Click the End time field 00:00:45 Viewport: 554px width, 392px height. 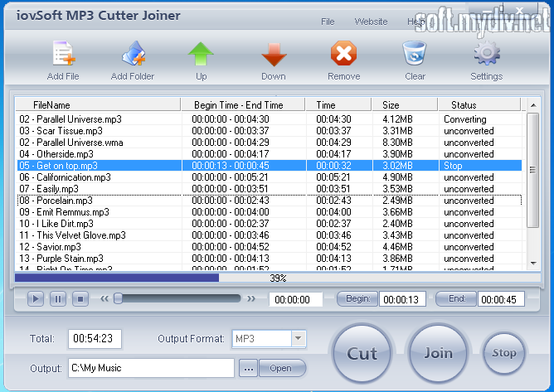[500, 299]
